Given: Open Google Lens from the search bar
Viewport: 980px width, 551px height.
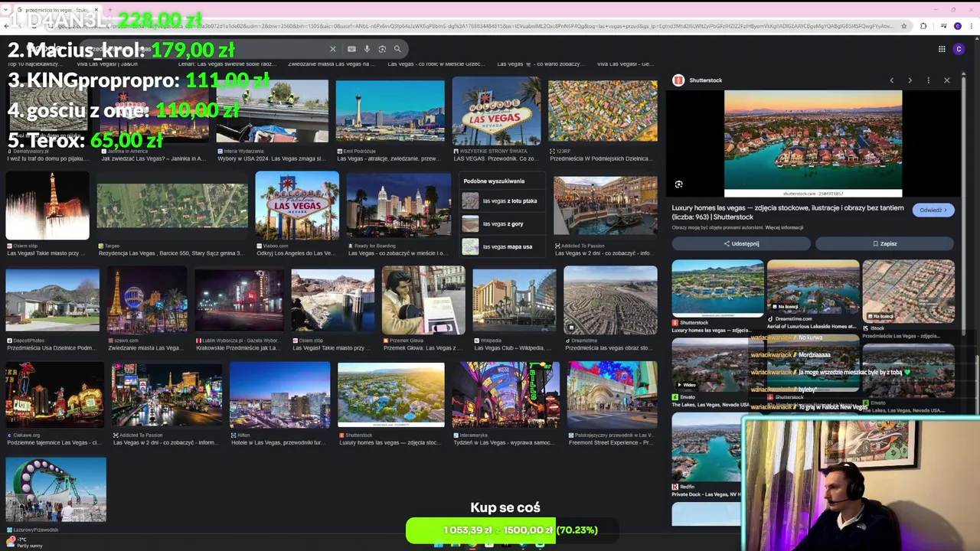Looking at the screenshot, I should 382,49.
